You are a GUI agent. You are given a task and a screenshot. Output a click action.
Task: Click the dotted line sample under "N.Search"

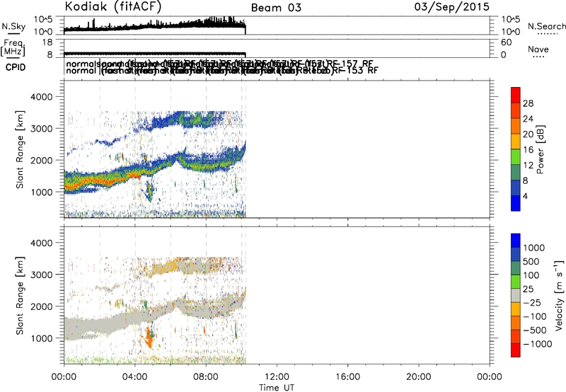547,34
